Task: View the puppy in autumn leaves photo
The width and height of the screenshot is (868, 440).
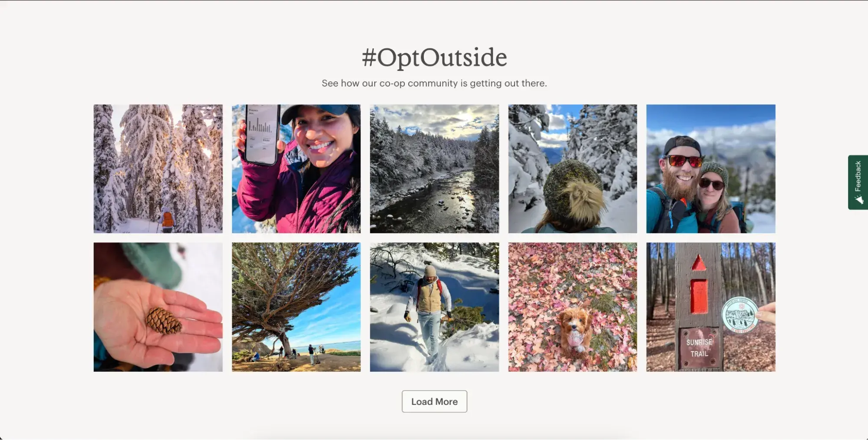Action: click(572, 307)
